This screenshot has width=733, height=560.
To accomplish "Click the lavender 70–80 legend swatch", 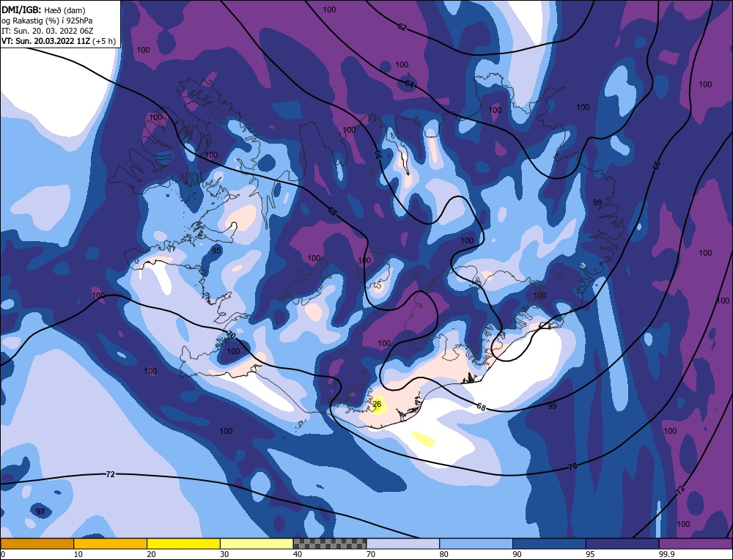I will click(403, 543).
